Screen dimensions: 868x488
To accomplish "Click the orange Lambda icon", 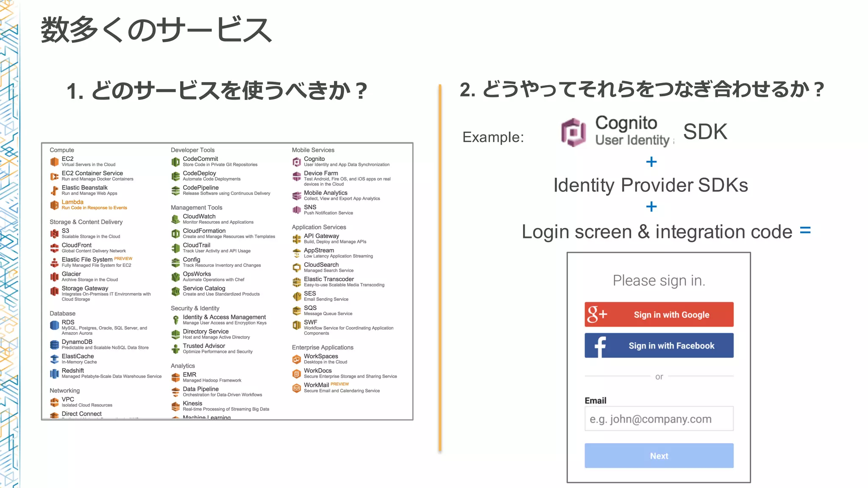I will tap(55, 205).
